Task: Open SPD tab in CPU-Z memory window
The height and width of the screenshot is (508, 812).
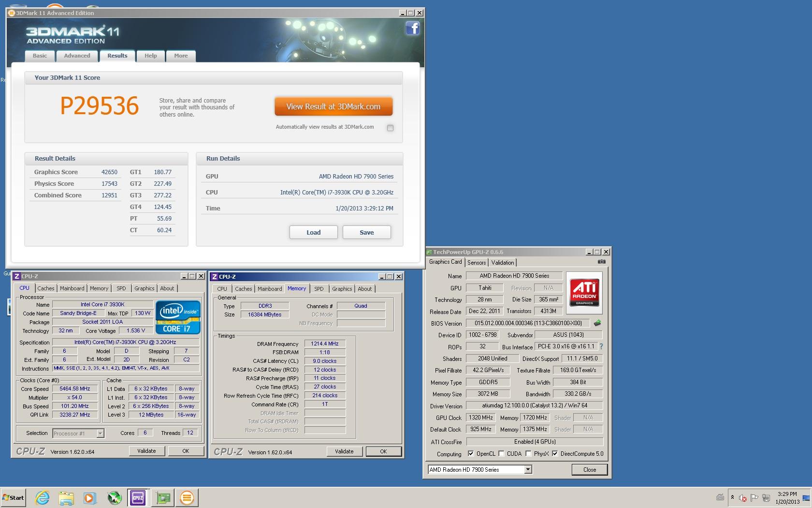Action: (x=319, y=289)
